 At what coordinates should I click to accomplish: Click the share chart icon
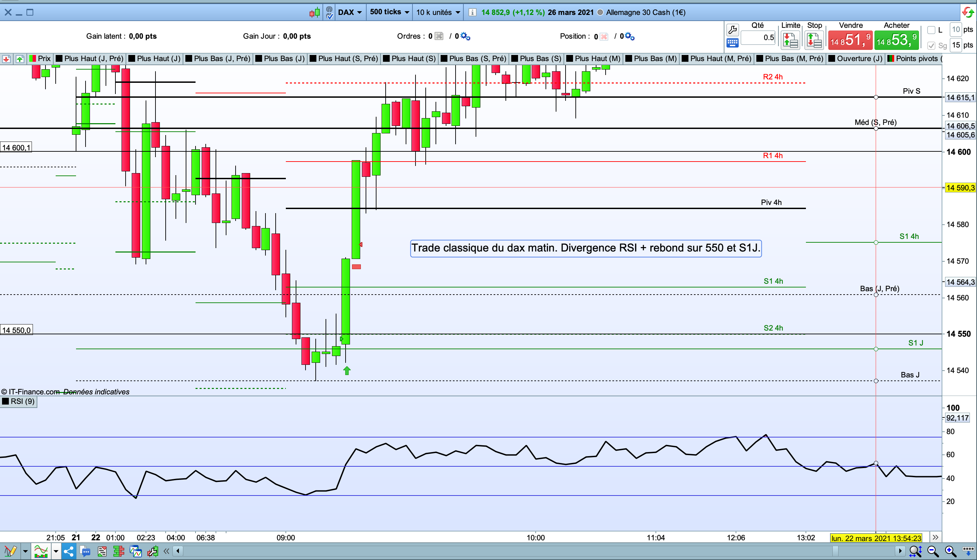pos(69,552)
